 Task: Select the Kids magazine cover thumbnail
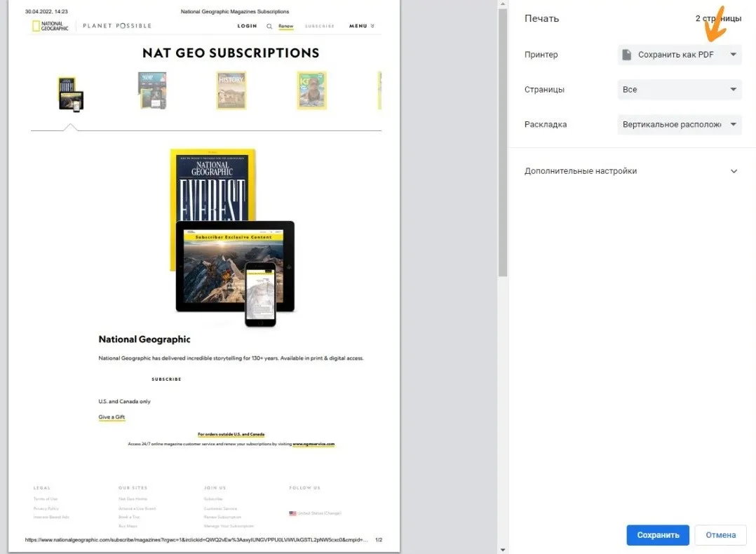[x=311, y=90]
